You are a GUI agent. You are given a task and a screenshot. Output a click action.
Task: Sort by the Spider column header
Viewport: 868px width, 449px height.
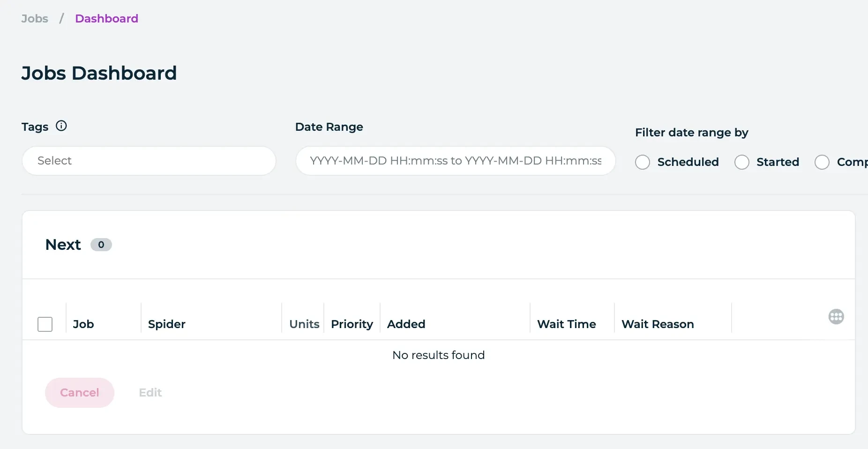pyautogui.click(x=166, y=324)
